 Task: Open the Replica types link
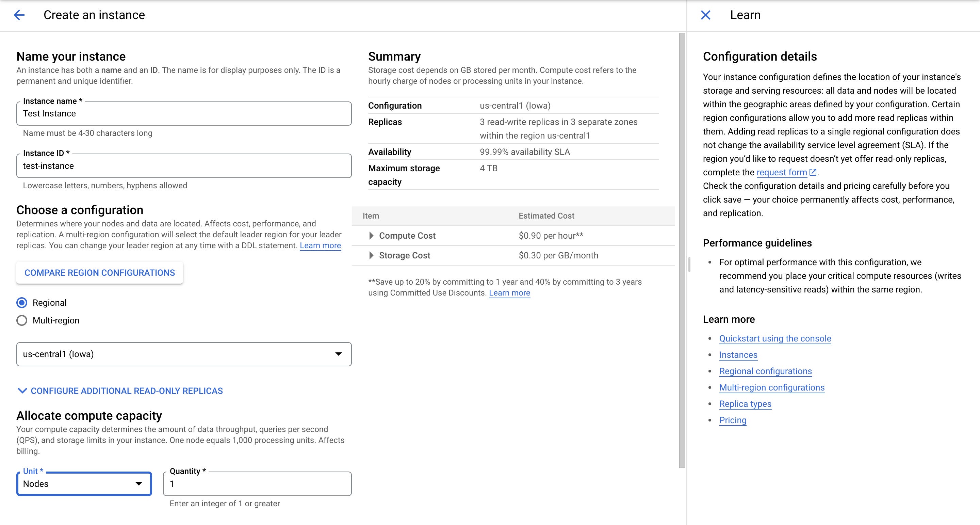coord(745,404)
